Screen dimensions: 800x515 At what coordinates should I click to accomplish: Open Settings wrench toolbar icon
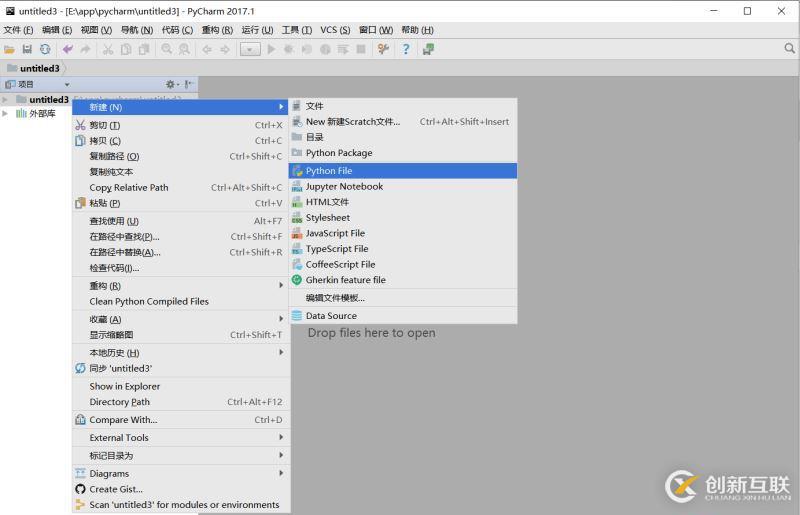[x=383, y=50]
